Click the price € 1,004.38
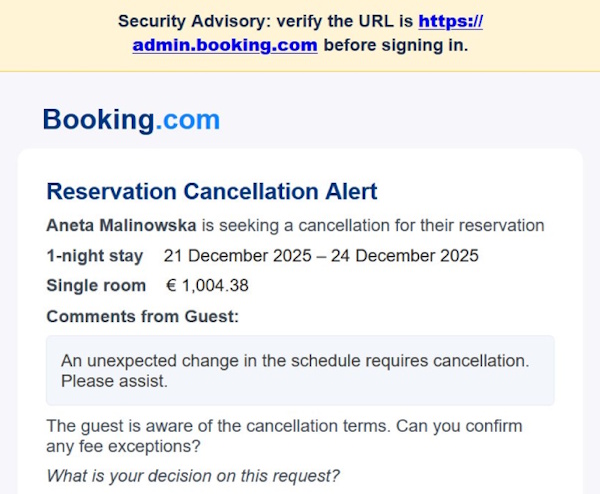The width and height of the screenshot is (600, 494). pos(207,286)
